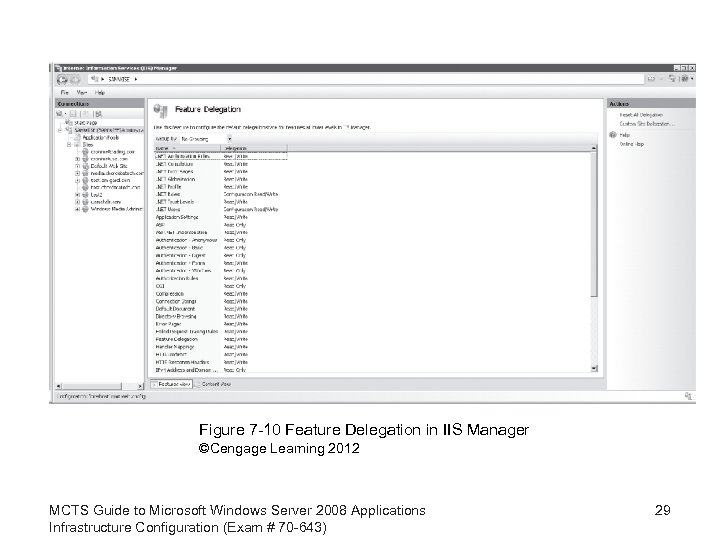The width and height of the screenshot is (720, 540).
Task: Click the status bar icon at the window corner
Action: 688,396
